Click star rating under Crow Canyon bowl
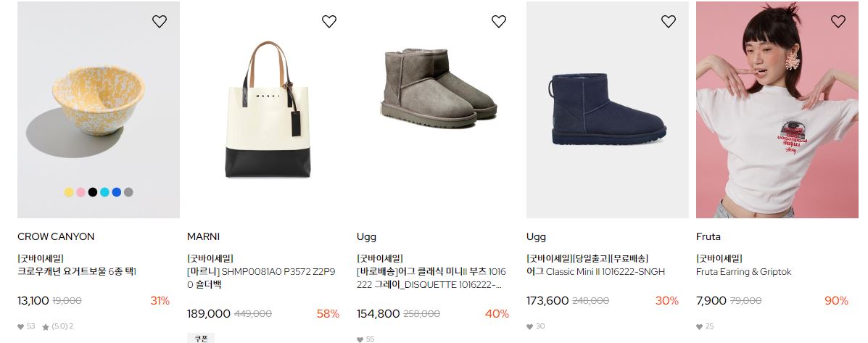Screen dimensions: 868x343 tap(57, 326)
